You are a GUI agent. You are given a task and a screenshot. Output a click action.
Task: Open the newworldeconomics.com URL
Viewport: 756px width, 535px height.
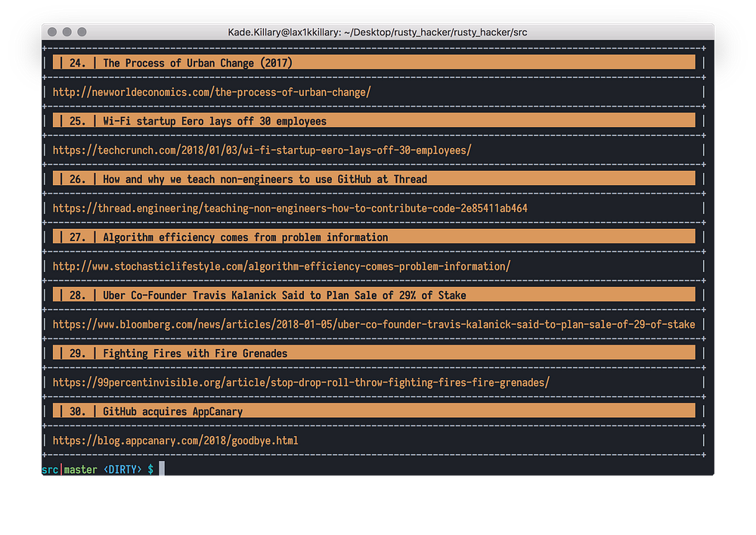(212, 92)
